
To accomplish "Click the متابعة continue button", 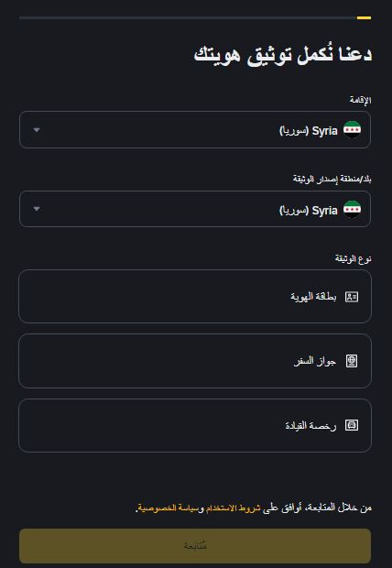I will (x=195, y=546).
